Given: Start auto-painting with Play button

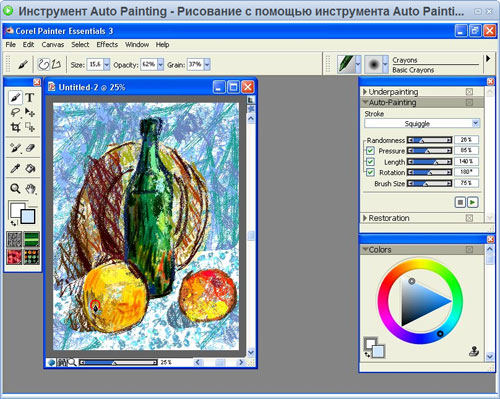Looking at the screenshot, I should [473, 202].
